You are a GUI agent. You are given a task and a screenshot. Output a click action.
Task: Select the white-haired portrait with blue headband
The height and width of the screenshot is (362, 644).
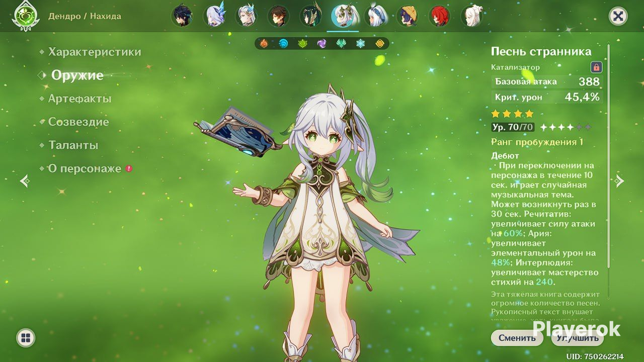[376, 16]
